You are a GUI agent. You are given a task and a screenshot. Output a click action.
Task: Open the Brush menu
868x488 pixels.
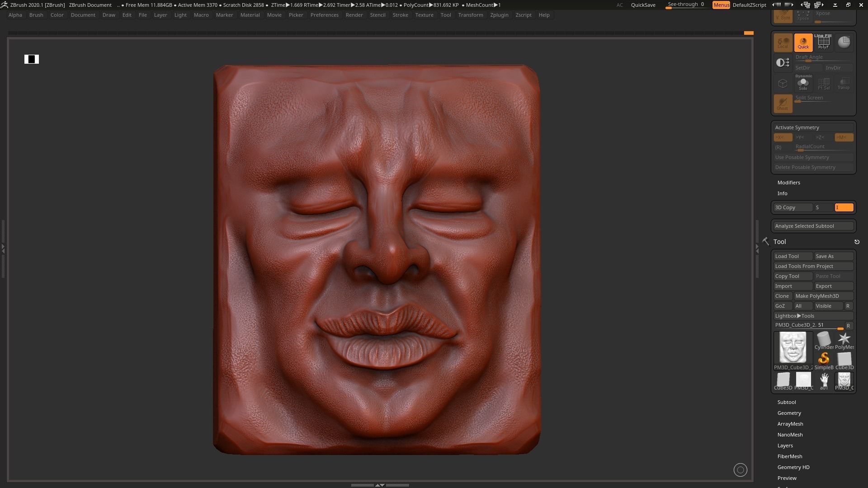[36, 15]
